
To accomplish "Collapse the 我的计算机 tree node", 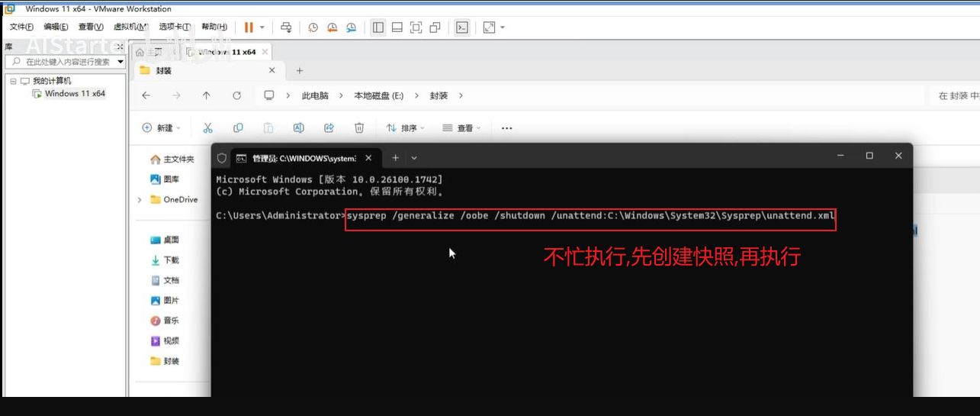I will 13,81.
